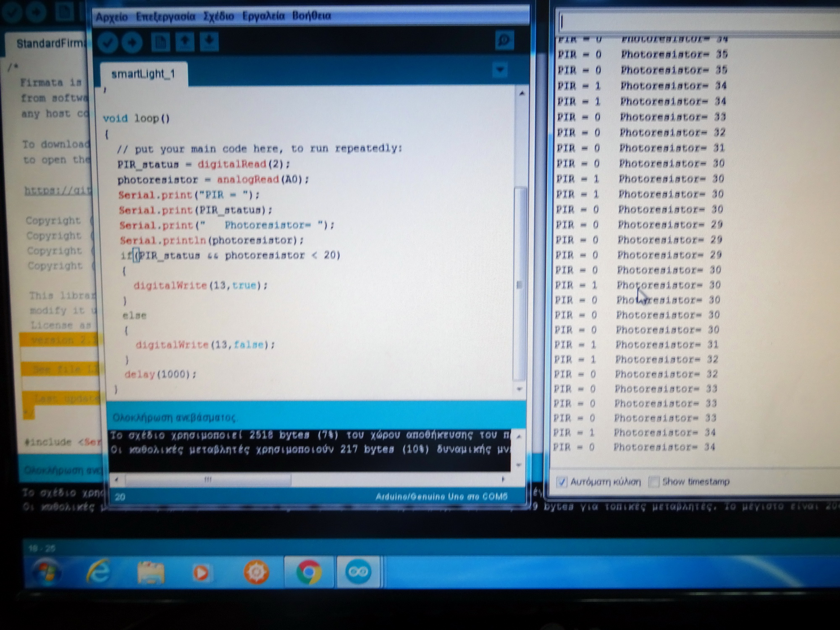840x630 pixels.
Task: Click the 'Serial.print(PIR_status);' line
Action: (x=196, y=210)
